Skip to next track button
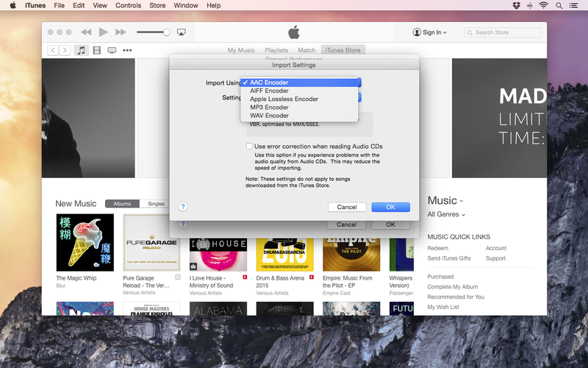The image size is (588, 368). 121,32
